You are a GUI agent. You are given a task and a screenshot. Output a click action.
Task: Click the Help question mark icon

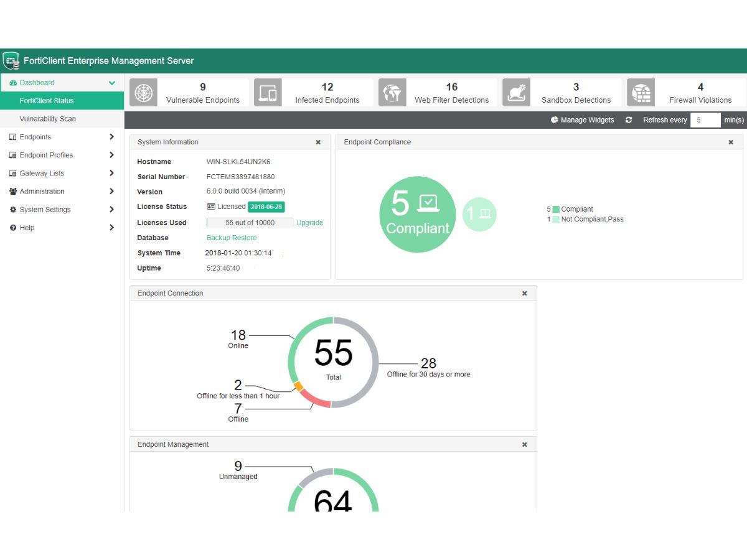[13, 228]
